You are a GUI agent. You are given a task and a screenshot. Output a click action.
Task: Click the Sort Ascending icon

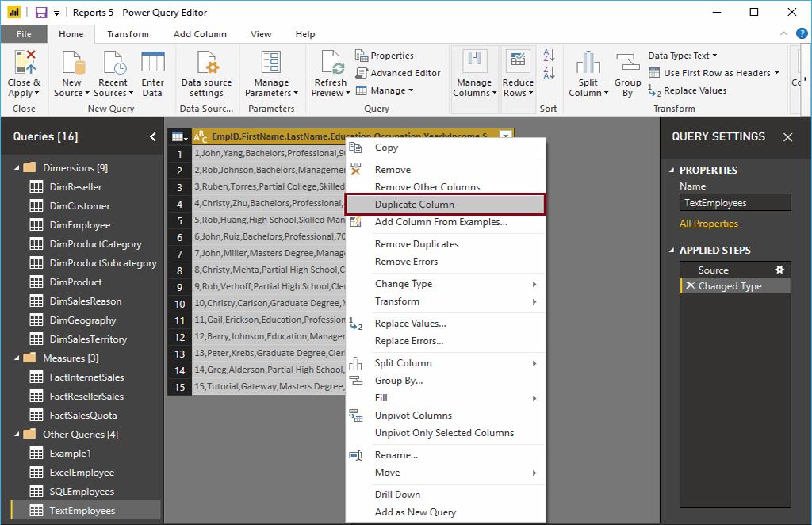(x=549, y=56)
